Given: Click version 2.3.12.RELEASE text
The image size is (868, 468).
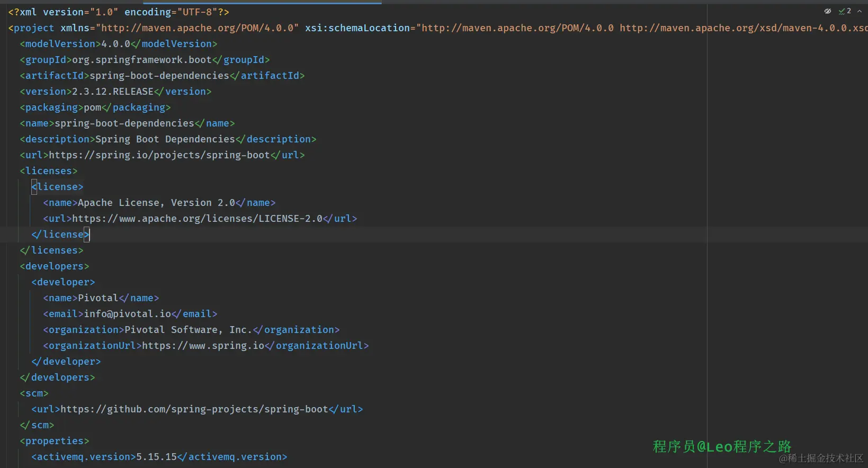Looking at the screenshot, I should (x=113, y=92).
